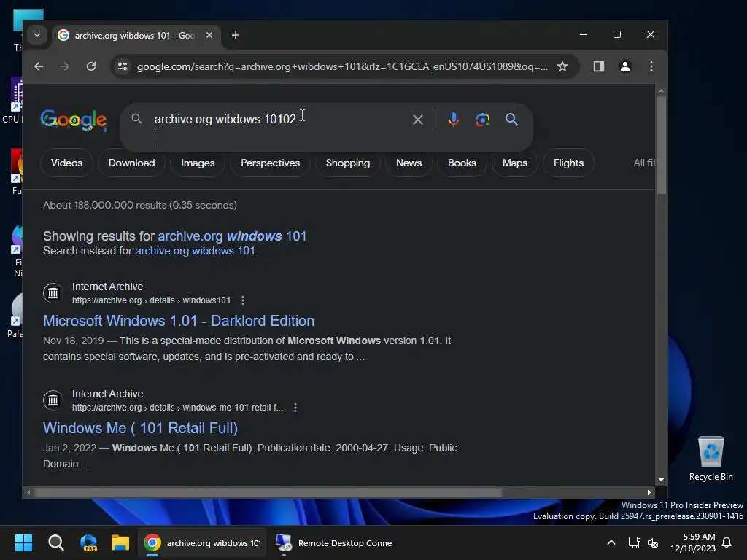
Task: Open Chrome three-dot menu
Action: [x=651, y=66]
